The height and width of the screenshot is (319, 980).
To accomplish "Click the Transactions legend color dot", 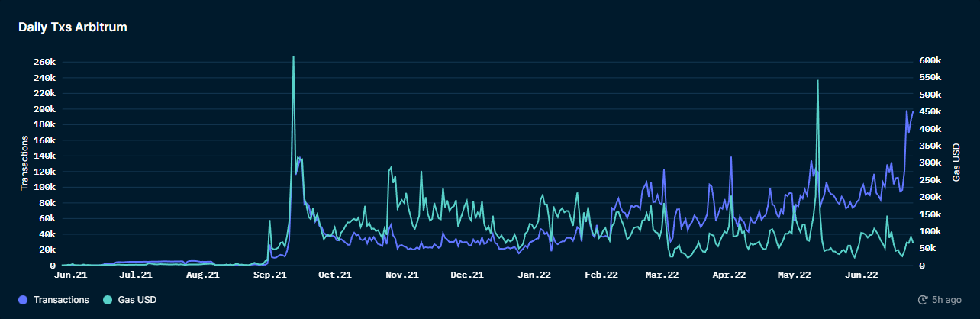I will (24, 300).
